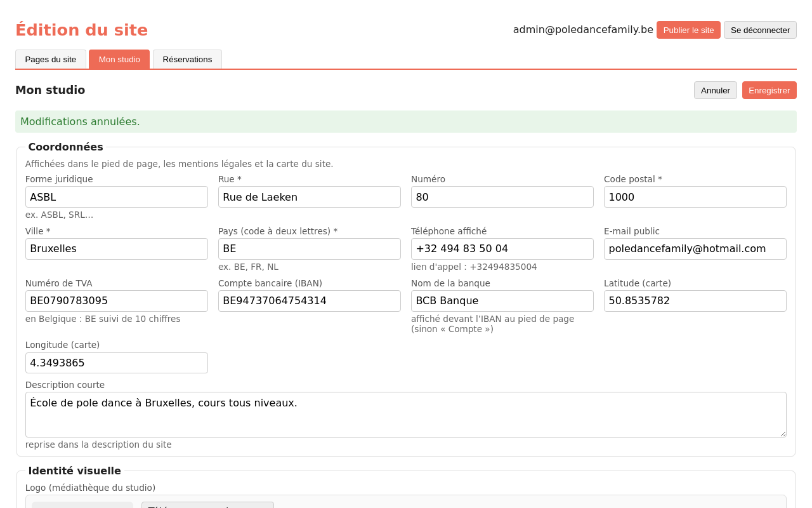
Task: Click the Numéro field showing 80
Action: 502,197
